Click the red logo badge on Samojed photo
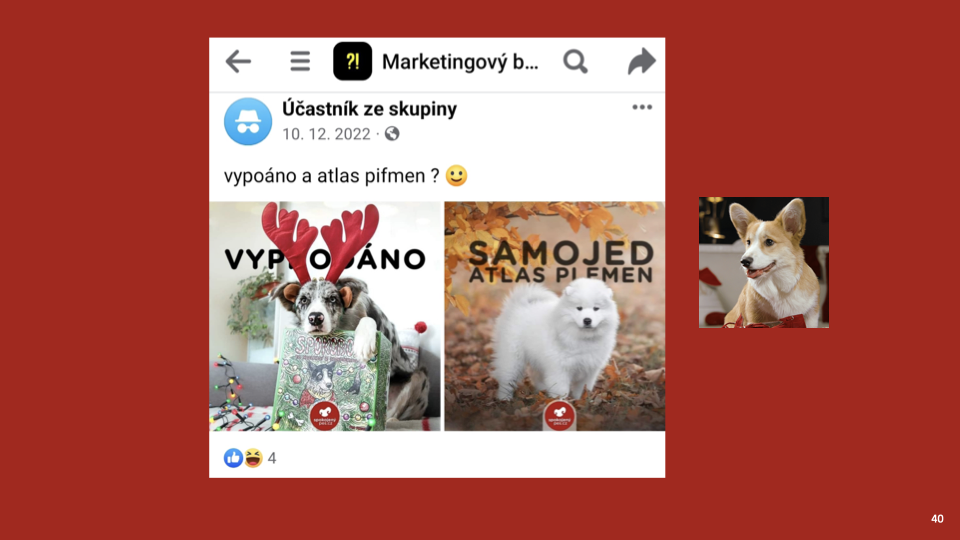960x540 pixels. tap(560, 416)
